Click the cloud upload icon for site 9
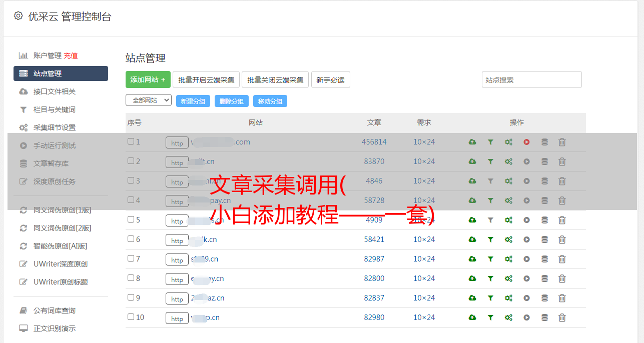Image resolution: width=644 pixels, height=343 pixels. pos(472,298)
